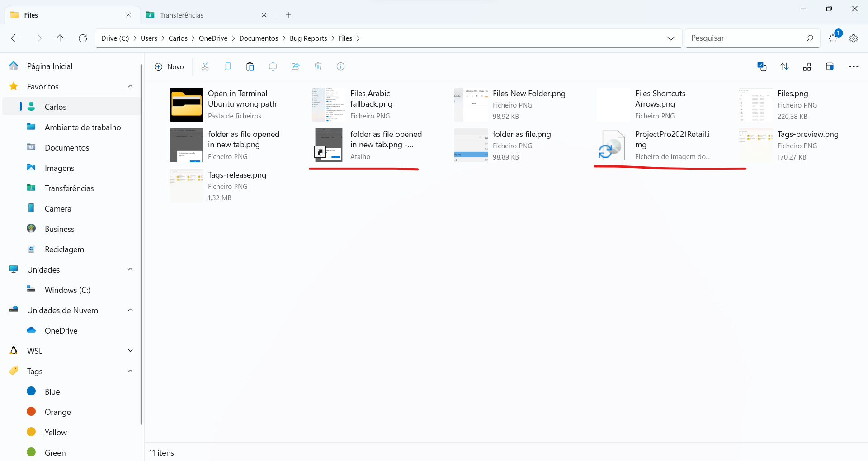Toggle the preview pane icon
Image resolution: width=868 pixels, height=461 pixels.
[x=830, y=66]
